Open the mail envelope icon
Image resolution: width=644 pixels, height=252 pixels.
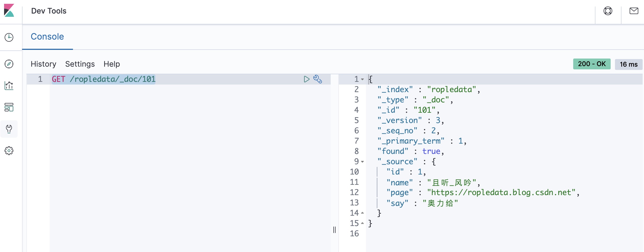pos(634,11)
